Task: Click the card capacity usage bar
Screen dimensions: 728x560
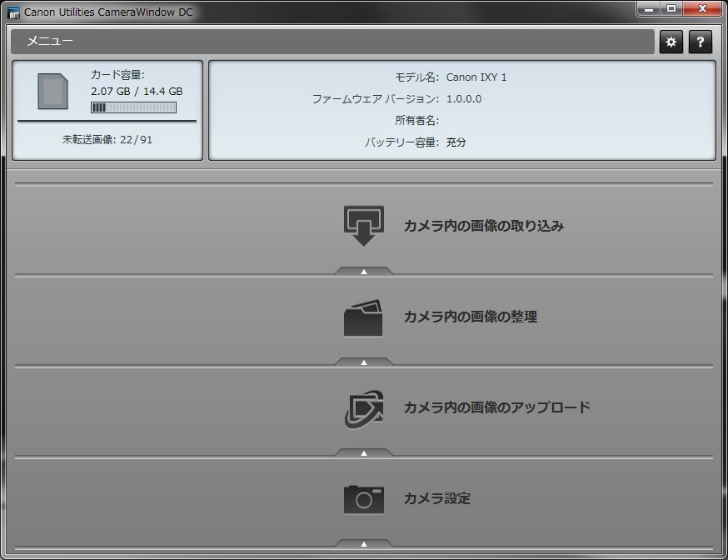Action: coord(134,107)
